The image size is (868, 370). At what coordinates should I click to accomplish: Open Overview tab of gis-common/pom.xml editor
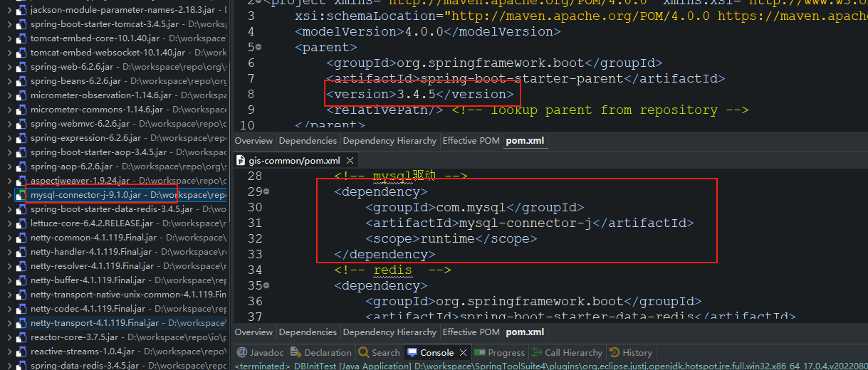coord(253,332)
